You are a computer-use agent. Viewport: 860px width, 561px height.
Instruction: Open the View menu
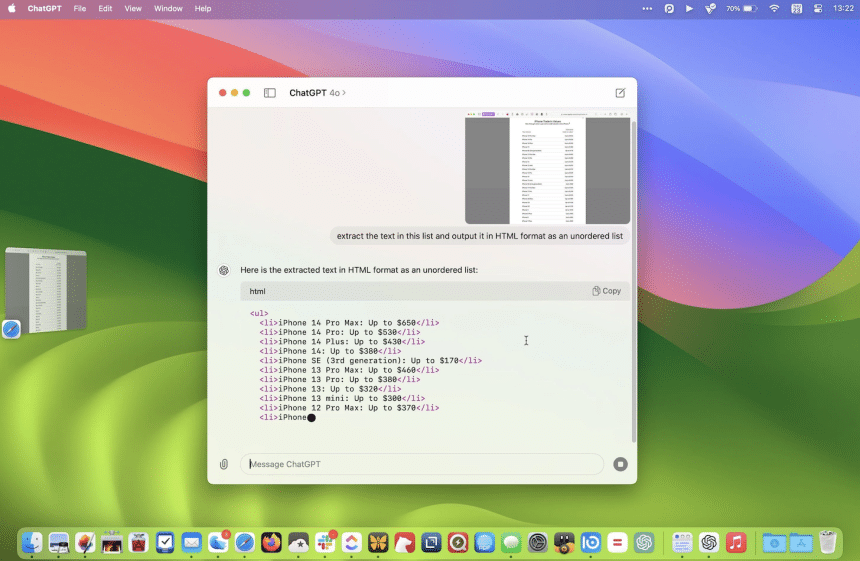133,8
